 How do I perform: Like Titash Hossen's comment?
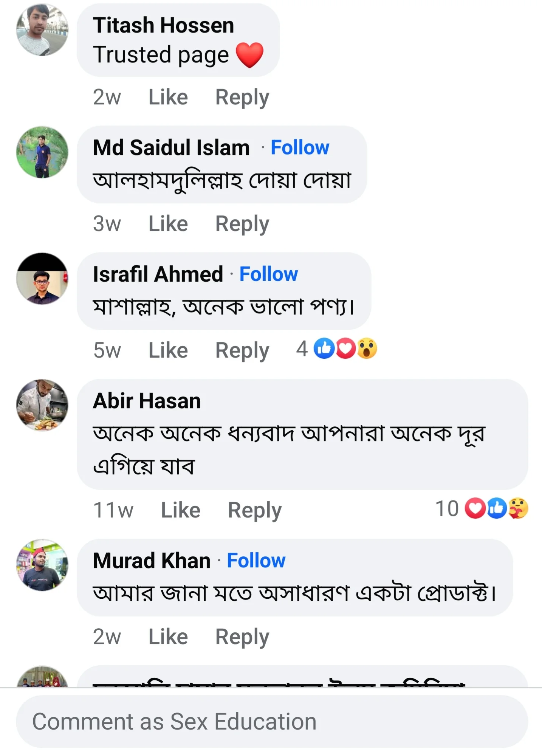tap(167, 96)
